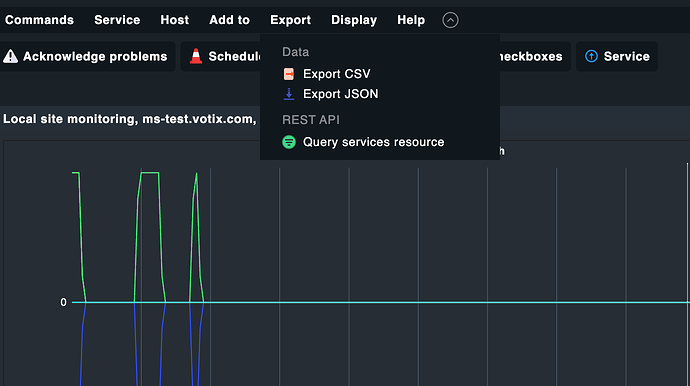Click the page title 'Local site monitoring, ms-test.votix.com'

(x=129, y=119)
